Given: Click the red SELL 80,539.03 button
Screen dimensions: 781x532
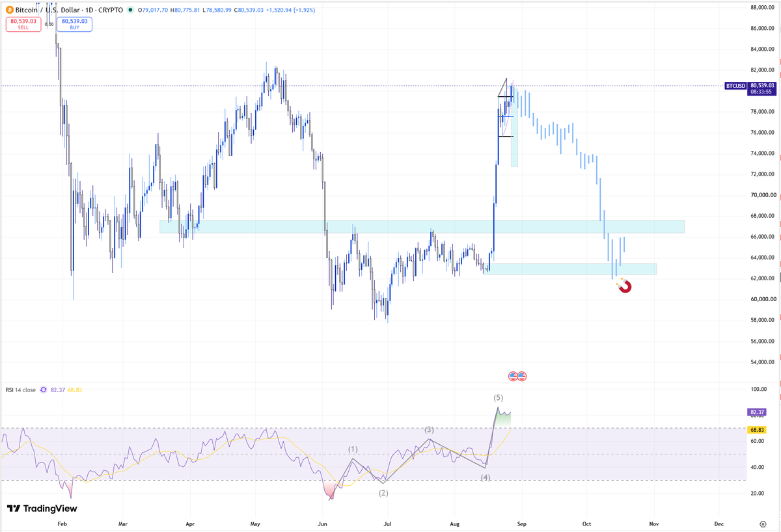Looking at the screenshot, I should coord(23,24).
